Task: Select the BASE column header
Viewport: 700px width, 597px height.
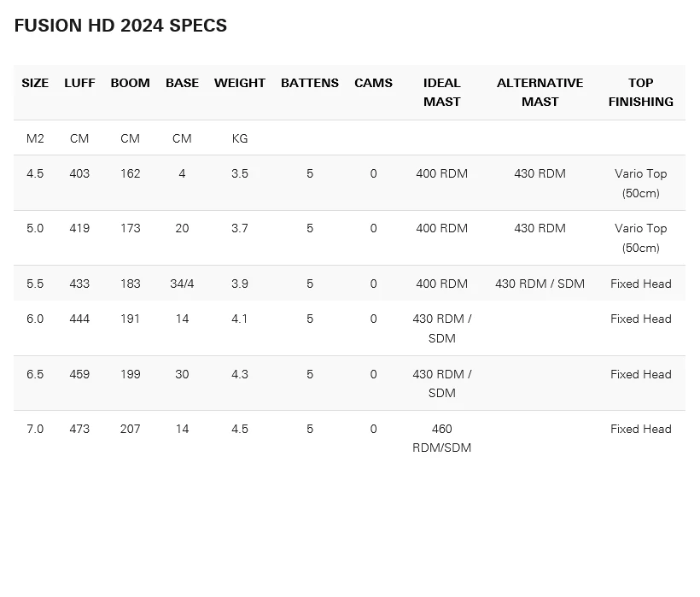Action: coord(182,83)
